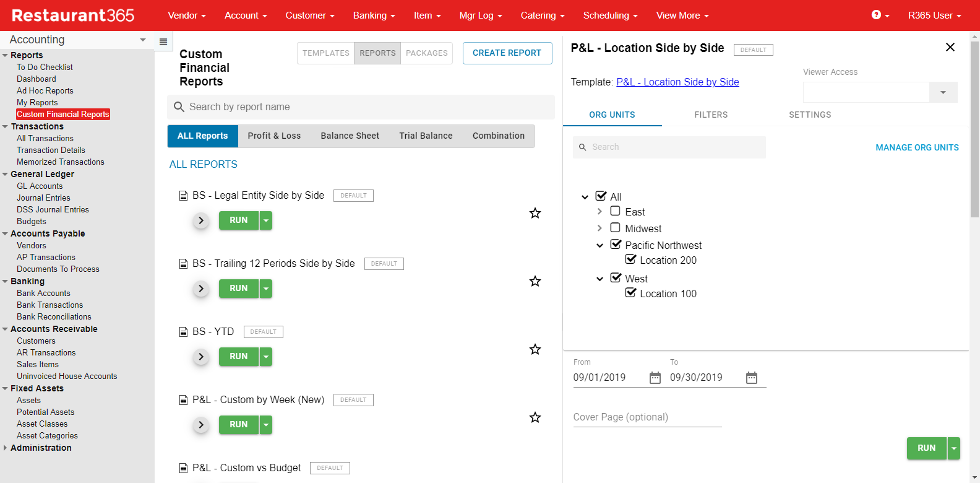Image resolution: width=980 pixels, height=483 pixels.
Task: Click the org units Search field
Action: pyautogui.click(x=669, y=147)
